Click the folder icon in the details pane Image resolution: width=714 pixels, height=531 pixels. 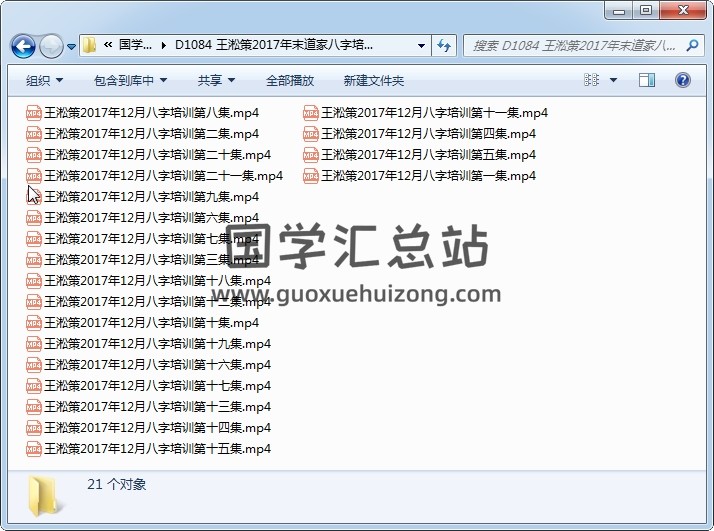pyautogui.click(x=45, y=496)
